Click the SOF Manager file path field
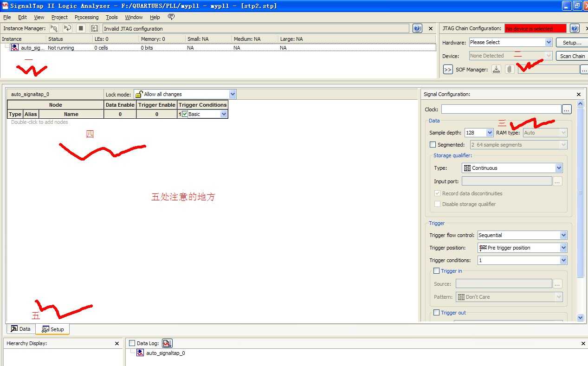 tap(549, 70)
